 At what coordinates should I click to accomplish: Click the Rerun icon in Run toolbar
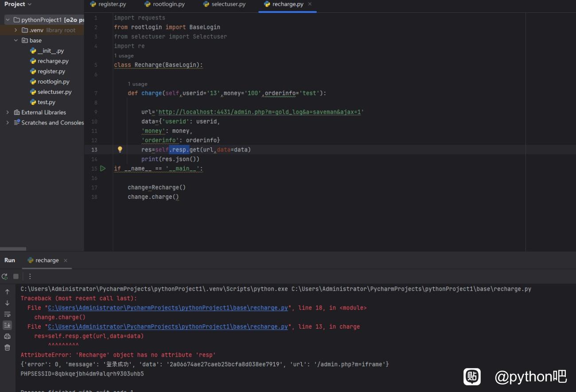coord(5,276)
